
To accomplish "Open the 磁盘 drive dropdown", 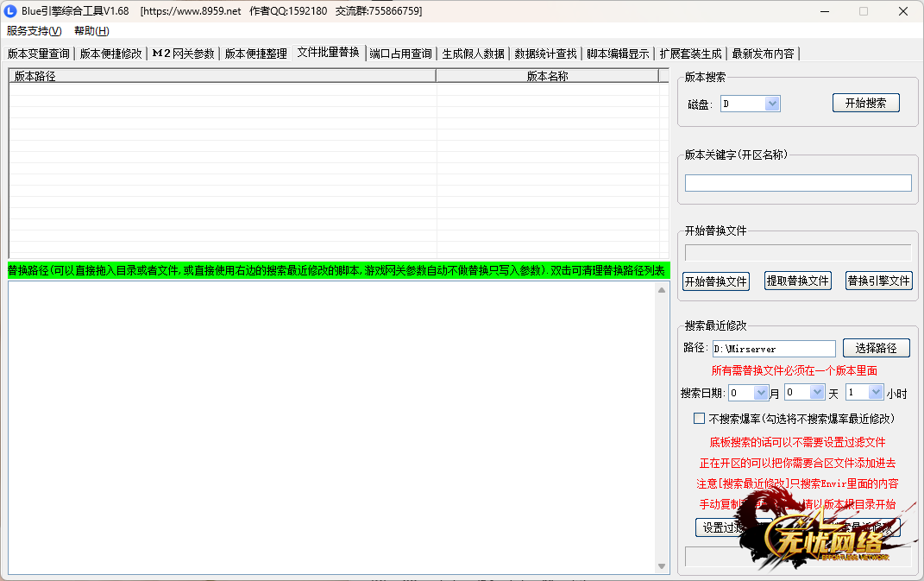I will [772, 104].
